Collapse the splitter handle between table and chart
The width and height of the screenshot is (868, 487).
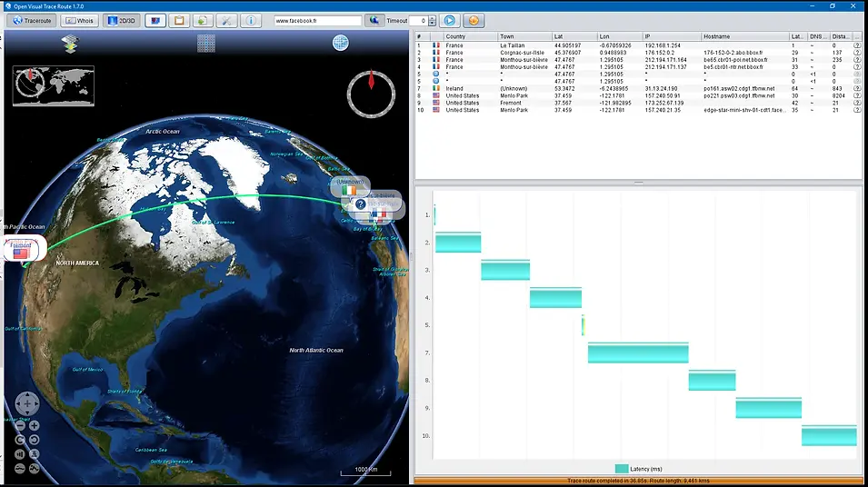638,183
